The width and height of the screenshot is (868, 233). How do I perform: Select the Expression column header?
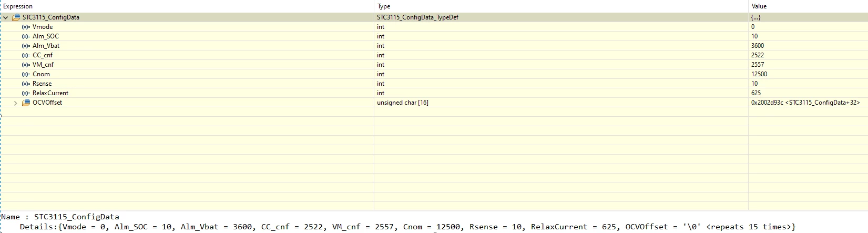click(187, 6)
